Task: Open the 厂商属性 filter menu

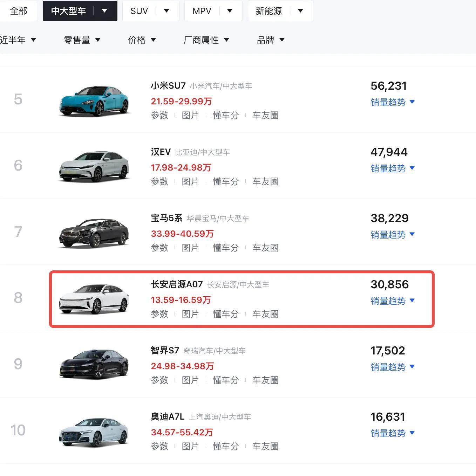Action: [x=206, y=40]
